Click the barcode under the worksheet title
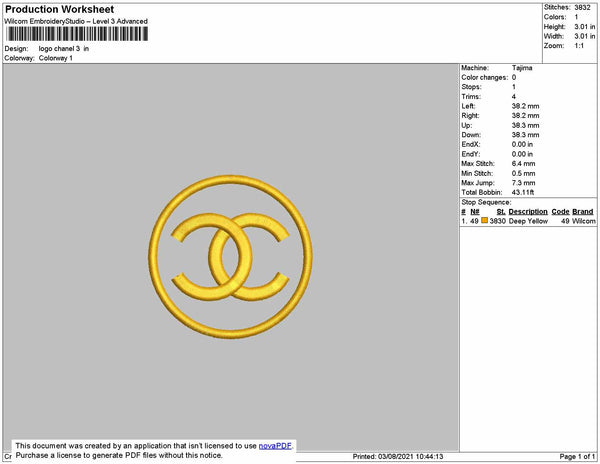Image resolution: width=600 pixels, height=464 pixels. point(77,34)
